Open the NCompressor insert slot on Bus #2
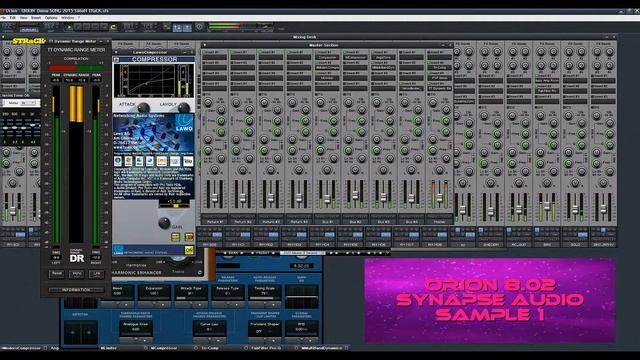The width and height of the screenshot is (640, 360). click(x=355, y=57)
